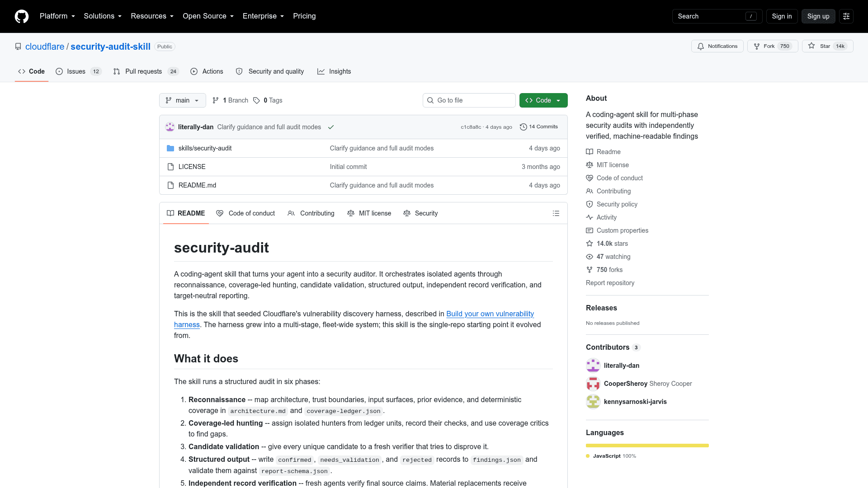
Task: Click the Go to file input
Action: pyautogui.click(x=469, y=100)
